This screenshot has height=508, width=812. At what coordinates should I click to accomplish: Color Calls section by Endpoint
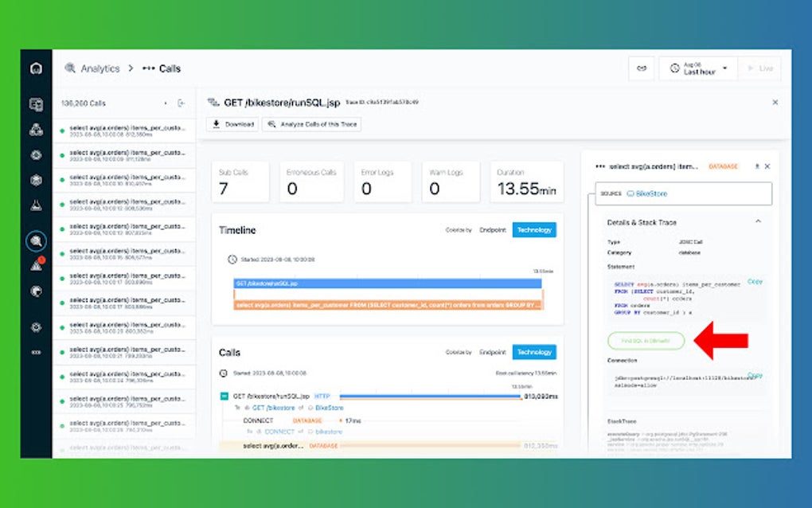(493, 352)
